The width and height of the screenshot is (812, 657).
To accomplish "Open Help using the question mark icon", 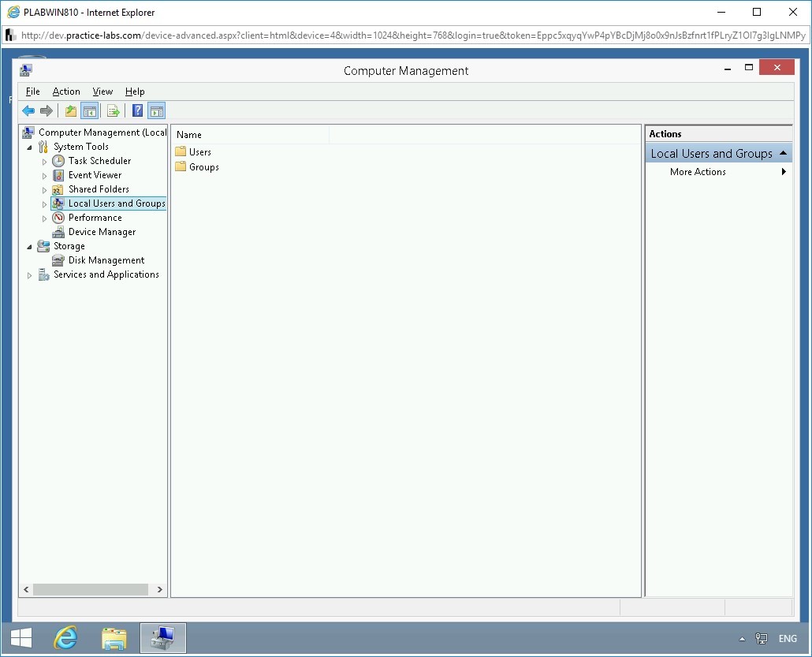I will click(x=136, y=110).
